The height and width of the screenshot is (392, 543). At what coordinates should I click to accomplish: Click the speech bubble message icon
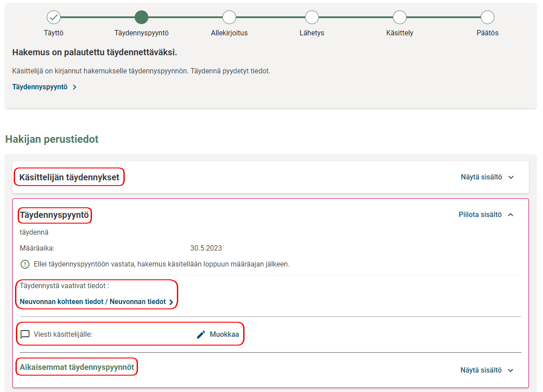[25, 335]
